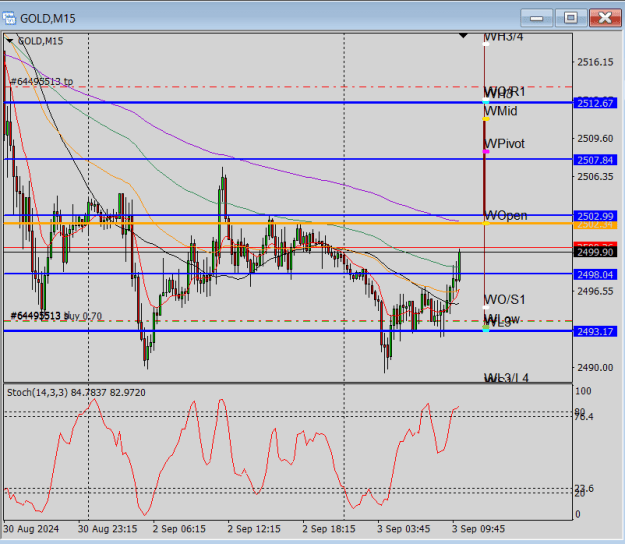Maximize the GOLD,M15 chart window
This screenshot has height=544, width=625.
(x=570, y=18)
